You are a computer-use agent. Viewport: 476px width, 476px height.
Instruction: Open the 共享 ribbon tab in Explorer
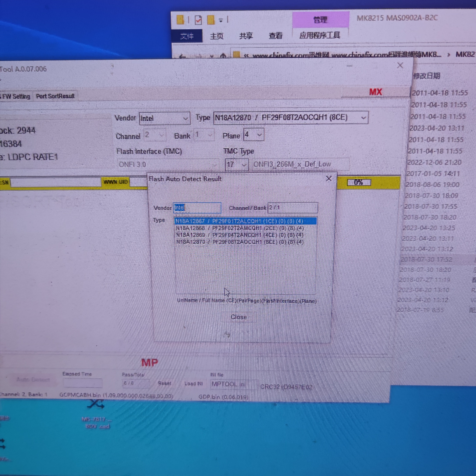tap(246, 36)
